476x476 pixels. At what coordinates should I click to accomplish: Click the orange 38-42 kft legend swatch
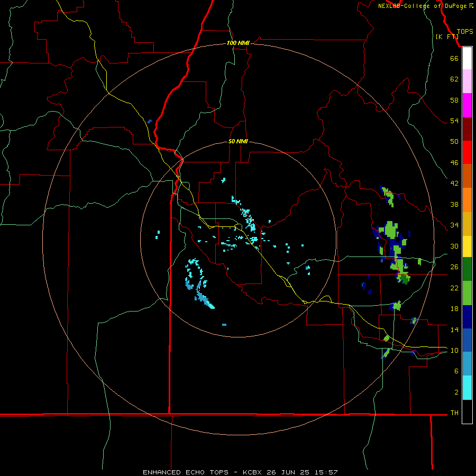(467, 200)
